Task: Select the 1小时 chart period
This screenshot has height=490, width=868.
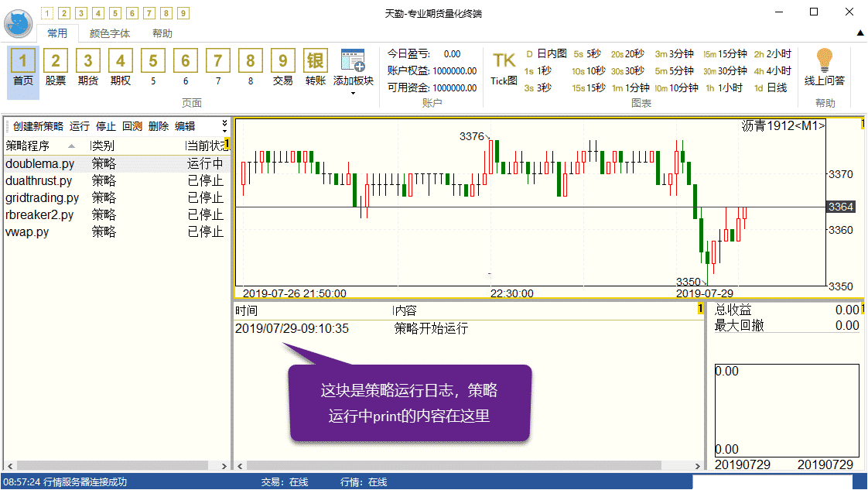Action: pyautogui.click(x=723, y=88)
